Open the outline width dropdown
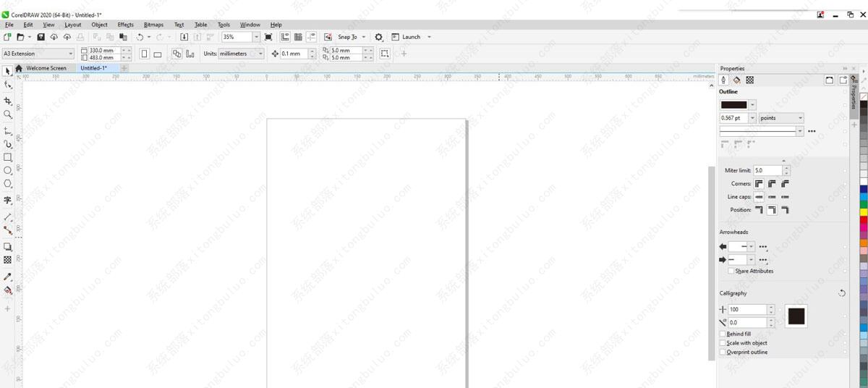 pos(753,118)
